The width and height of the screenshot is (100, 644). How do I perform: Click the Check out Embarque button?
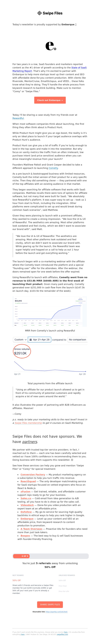coord(50,100)
